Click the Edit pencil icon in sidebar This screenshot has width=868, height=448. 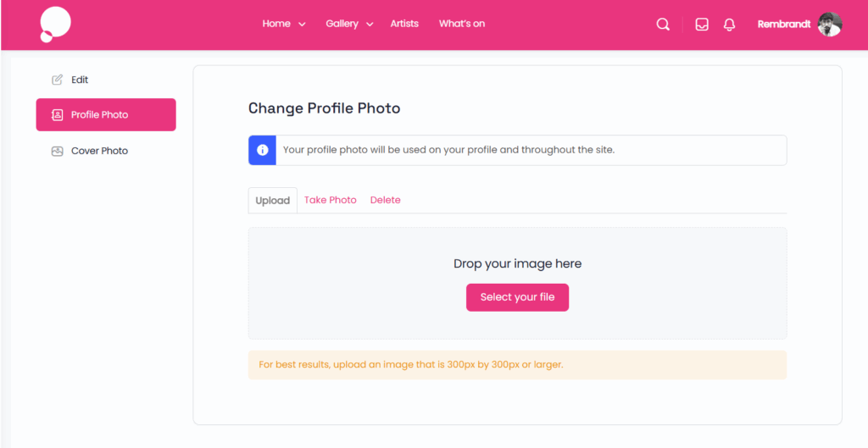point(58,80)
